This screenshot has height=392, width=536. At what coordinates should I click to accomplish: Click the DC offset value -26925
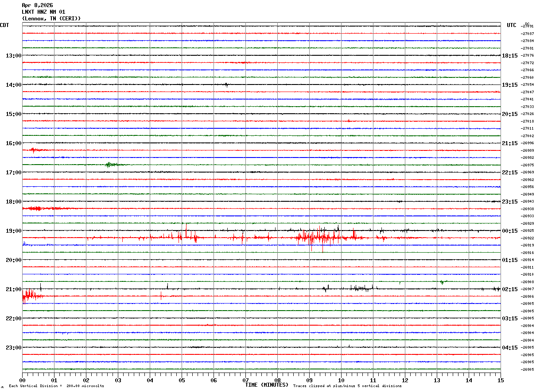527,231
